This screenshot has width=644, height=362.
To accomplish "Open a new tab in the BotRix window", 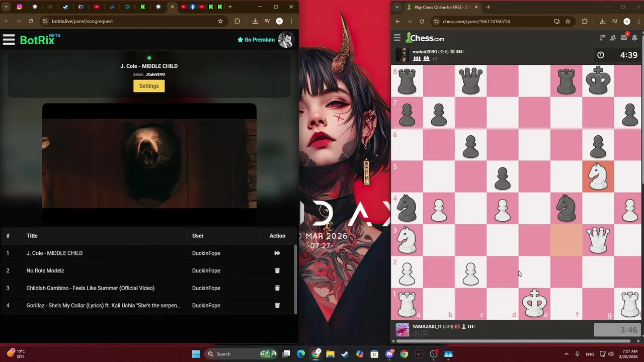I will pos(230,7).
